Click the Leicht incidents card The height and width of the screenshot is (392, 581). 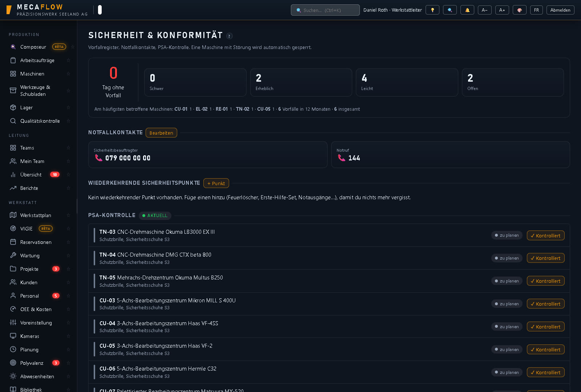(407, 82)
